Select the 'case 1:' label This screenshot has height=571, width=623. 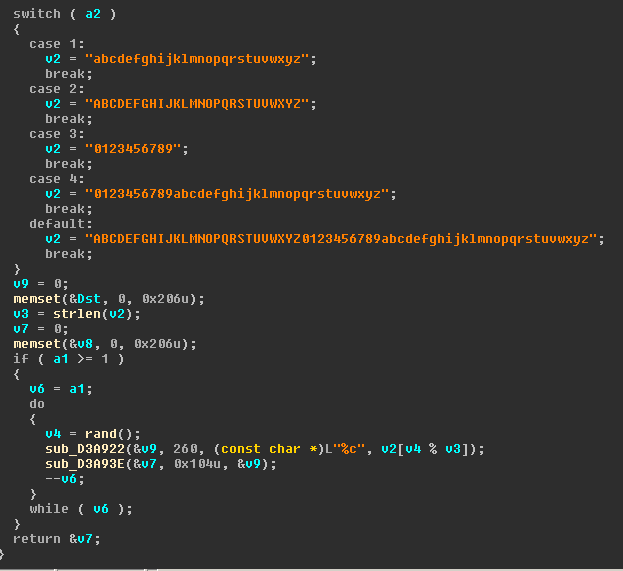click(57, 44)
